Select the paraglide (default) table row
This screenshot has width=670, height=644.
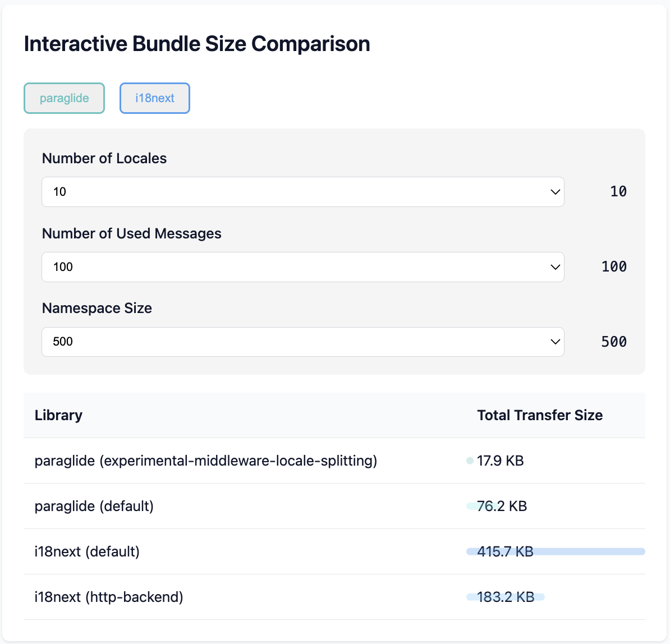click(x=224, y=506)
